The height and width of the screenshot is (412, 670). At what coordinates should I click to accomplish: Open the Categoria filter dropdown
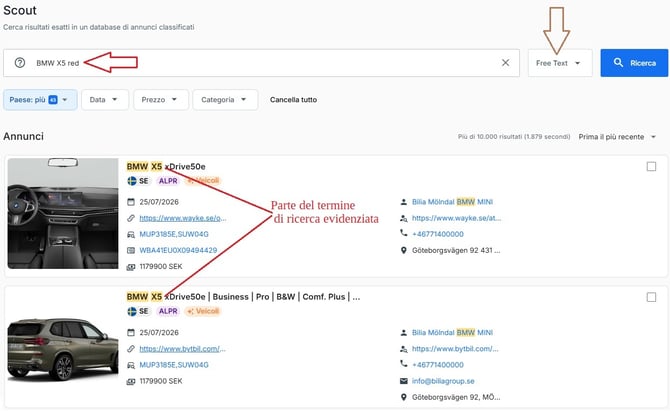click(225, 100)
